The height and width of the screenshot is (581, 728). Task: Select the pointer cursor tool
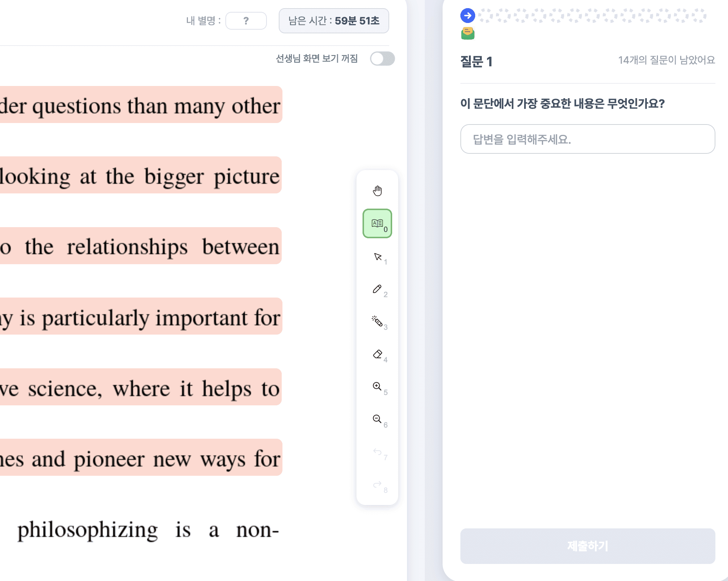pos(377,256)
